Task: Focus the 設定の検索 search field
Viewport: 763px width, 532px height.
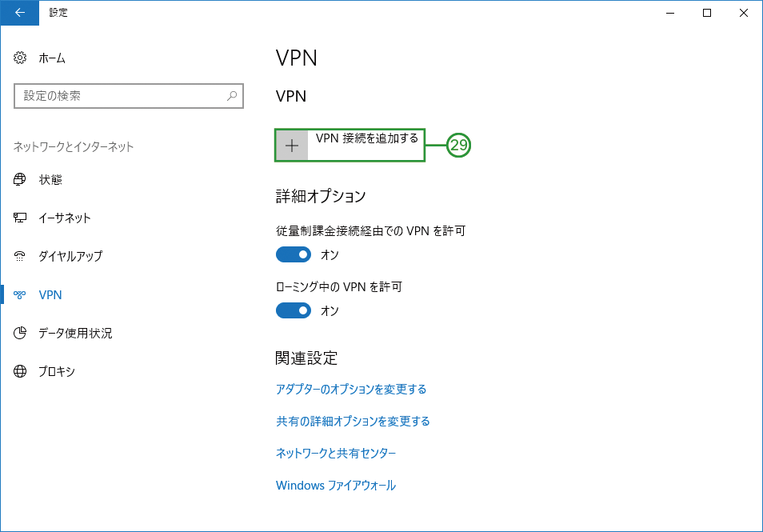Action: point(129,96)
